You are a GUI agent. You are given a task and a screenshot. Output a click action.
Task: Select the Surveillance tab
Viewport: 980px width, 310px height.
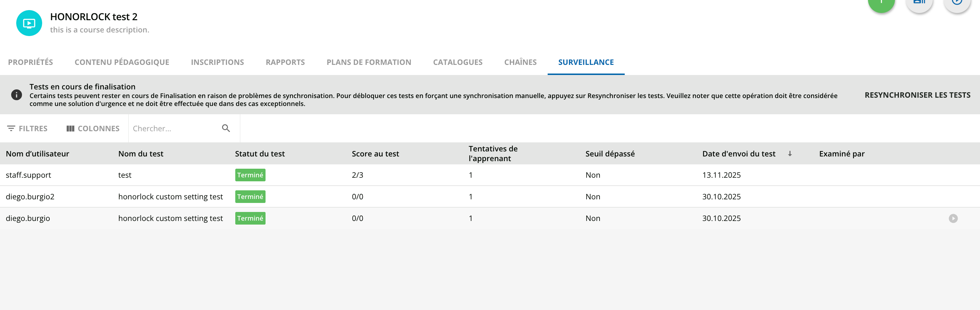(586, 62)
